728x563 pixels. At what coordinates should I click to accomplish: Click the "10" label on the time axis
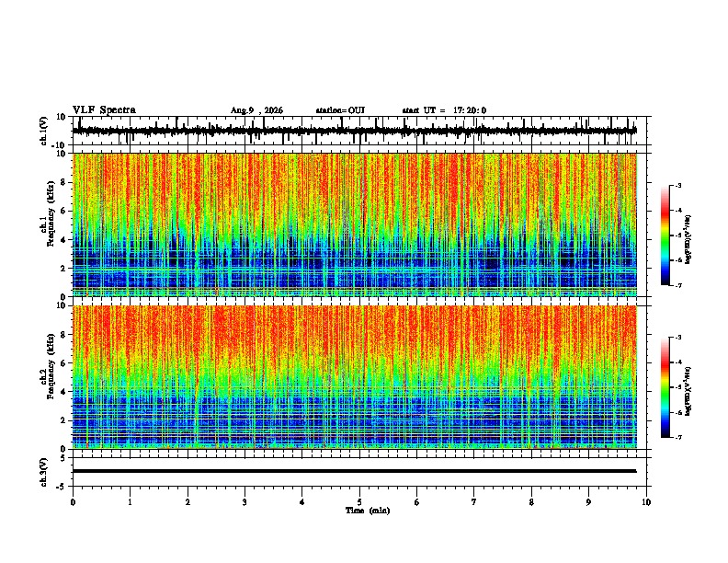click(646, 502)
